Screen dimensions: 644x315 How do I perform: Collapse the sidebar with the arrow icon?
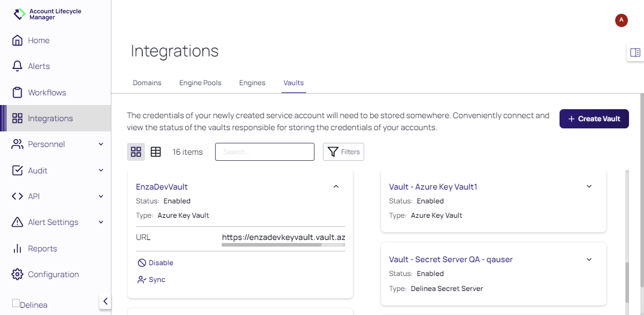(x=105, y=301)
